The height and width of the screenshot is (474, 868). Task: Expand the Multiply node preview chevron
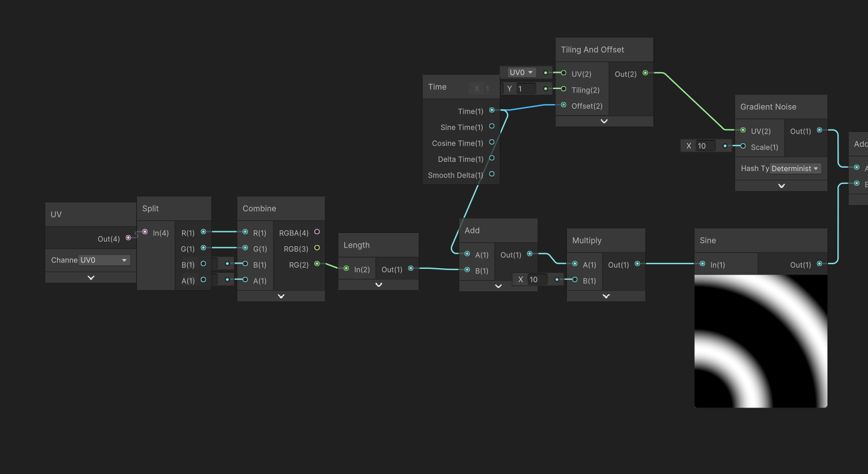pyautogui.click(x=606, y=296)
